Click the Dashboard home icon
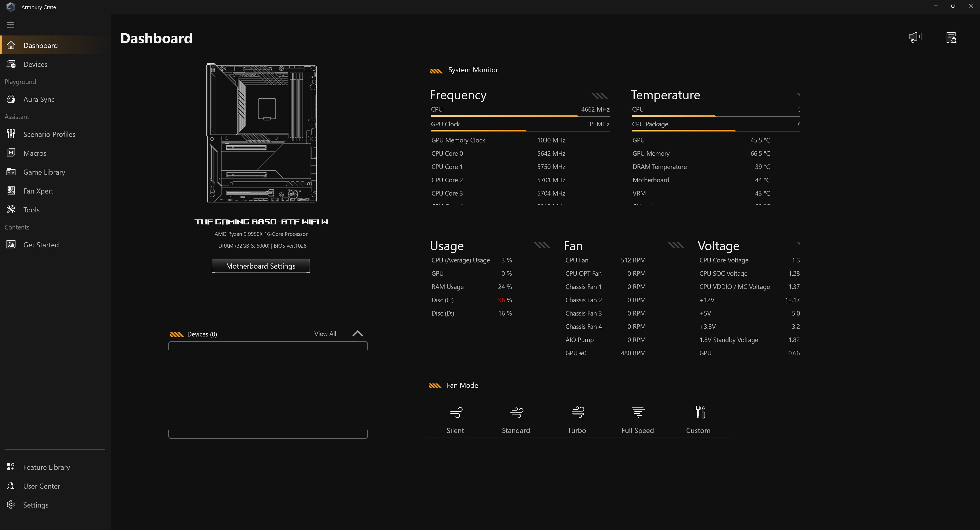This screenshot has height=530, width=980. point(11,45)
